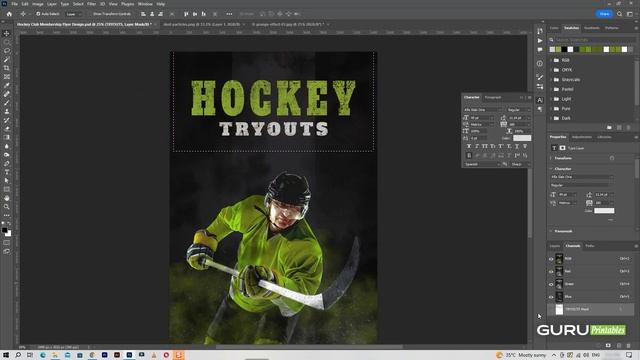
Task: Switch to the Layers tab
Action: 554,246
